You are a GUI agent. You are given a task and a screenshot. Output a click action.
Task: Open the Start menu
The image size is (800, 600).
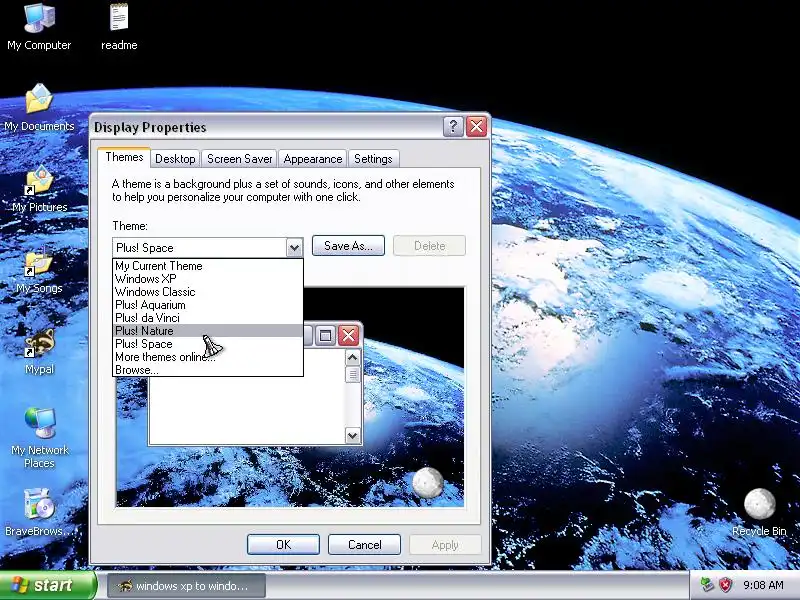(47, 585)
